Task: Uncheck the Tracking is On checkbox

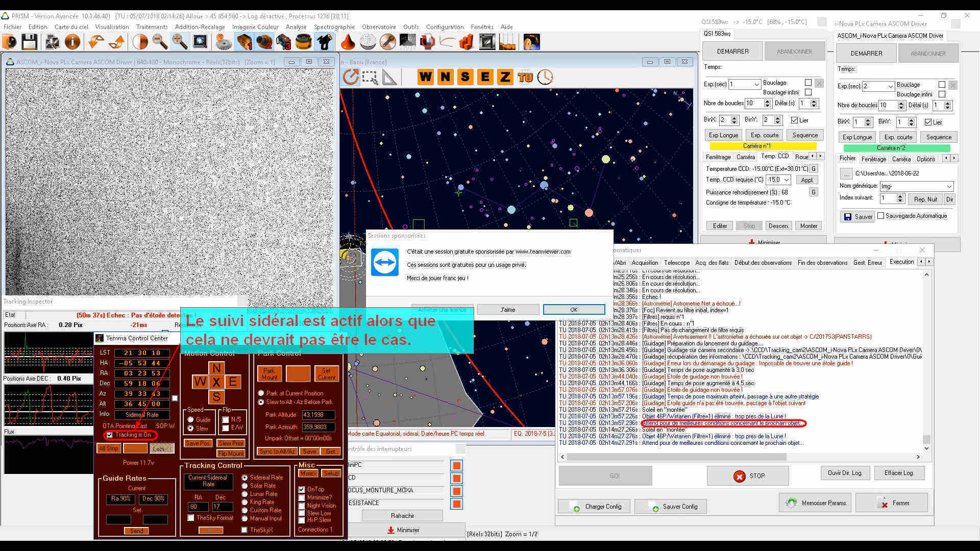Action: click(110, 435)
